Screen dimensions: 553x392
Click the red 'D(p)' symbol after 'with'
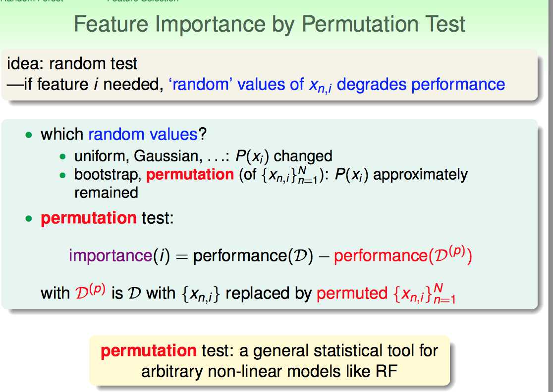click(x=90, y=292)
